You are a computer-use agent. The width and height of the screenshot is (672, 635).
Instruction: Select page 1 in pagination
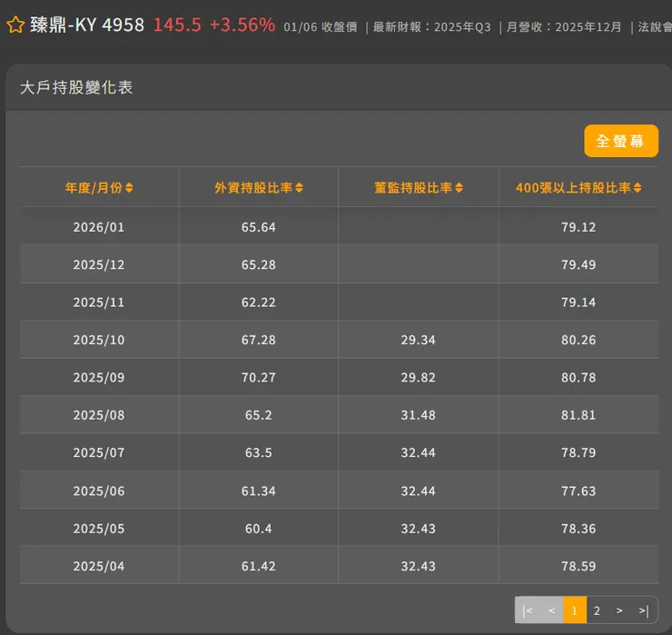coord(574,610)
